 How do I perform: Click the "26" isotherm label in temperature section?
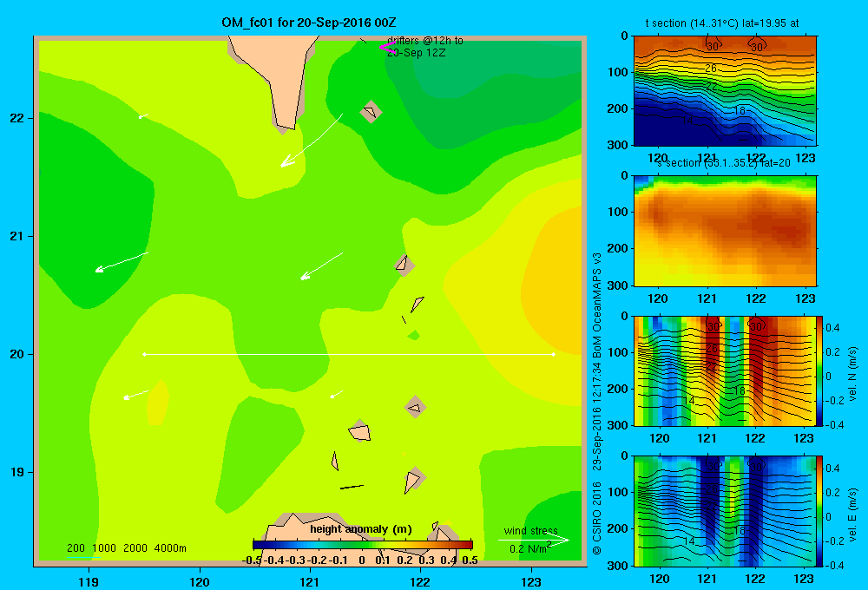(712, 68)
